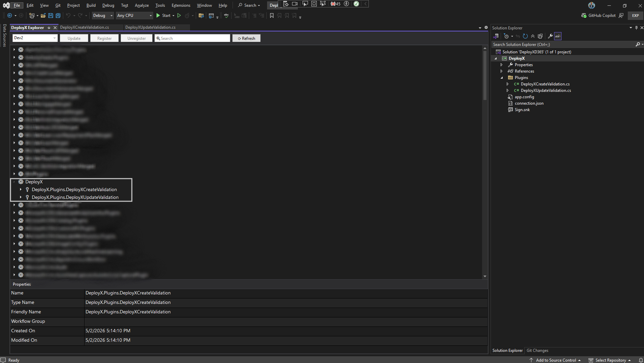Save the current file with the single disk icon
644x363 pixels.
pyautogui.click(x=51, y=16)
